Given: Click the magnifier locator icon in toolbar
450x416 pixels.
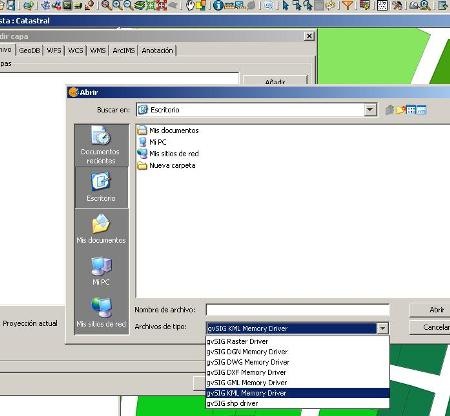Looking at the screenshot, I should (x=425, y=5).
